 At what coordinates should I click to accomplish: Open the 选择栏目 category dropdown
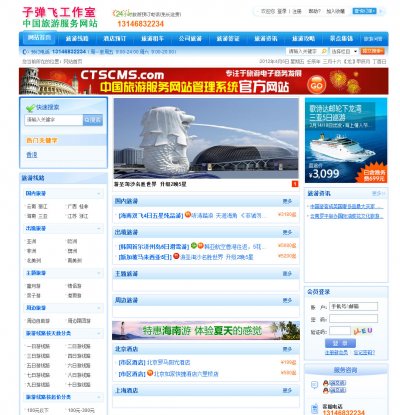(x=344, y=51)
